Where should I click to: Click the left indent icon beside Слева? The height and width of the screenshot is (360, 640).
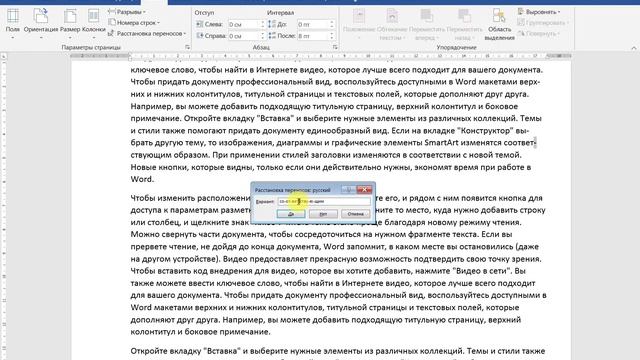[x=200, y=24]
